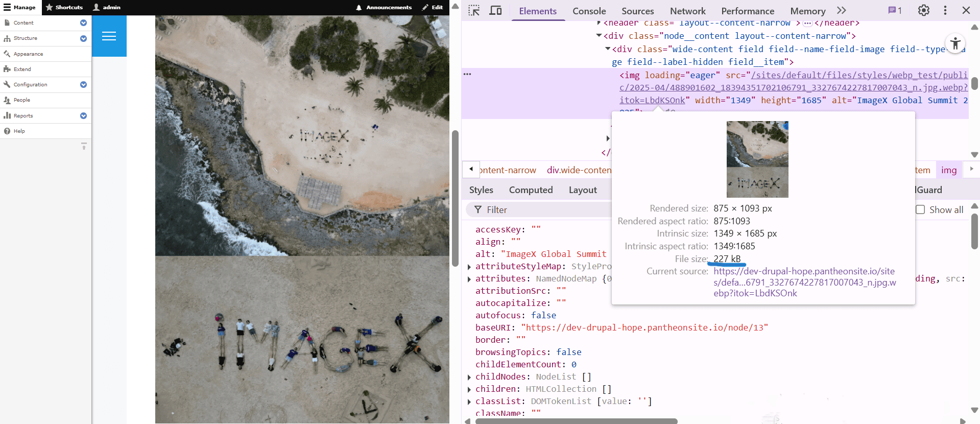Viewport: 980px width, 424px height.
Task: Expand the attributes NamedNodeMap property
Action: tap(469, 278)
